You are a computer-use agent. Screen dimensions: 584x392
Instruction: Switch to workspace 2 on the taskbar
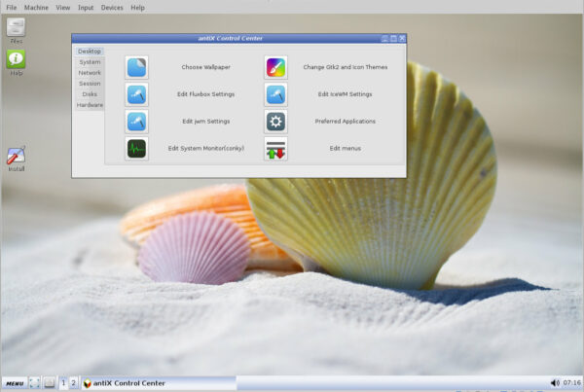coord(73,383)
